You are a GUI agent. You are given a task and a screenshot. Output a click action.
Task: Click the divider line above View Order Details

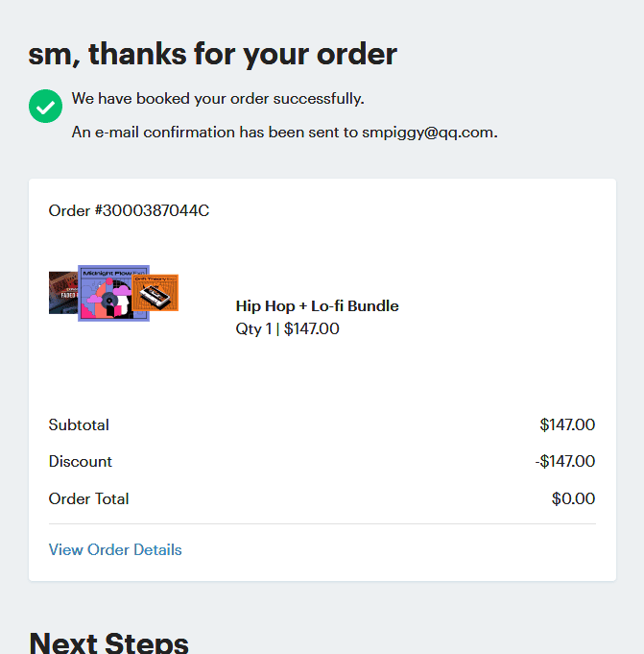(x=322, y=524)
